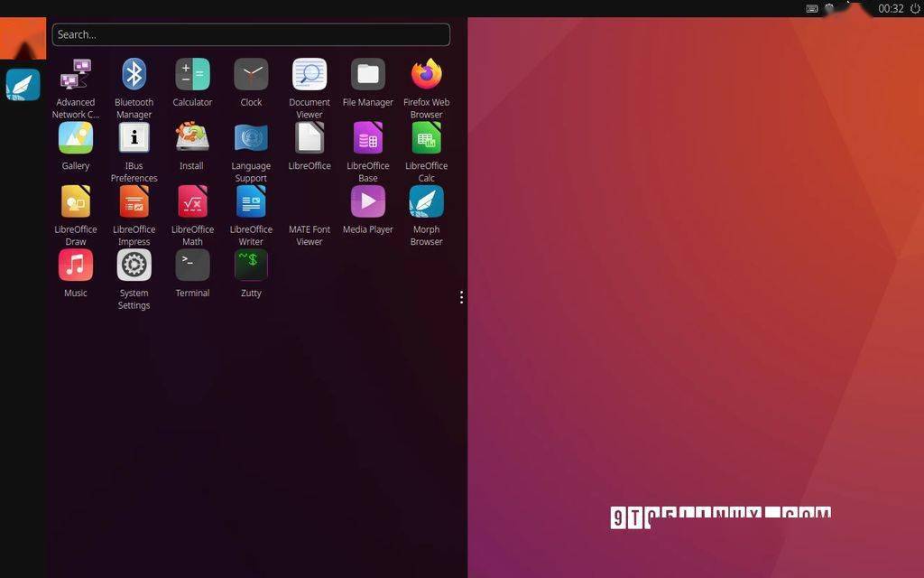Image resolution: width=924 pixels, height=578 pixels.
Task: Open Morph Browser in app grid
Action: [426, 201]
